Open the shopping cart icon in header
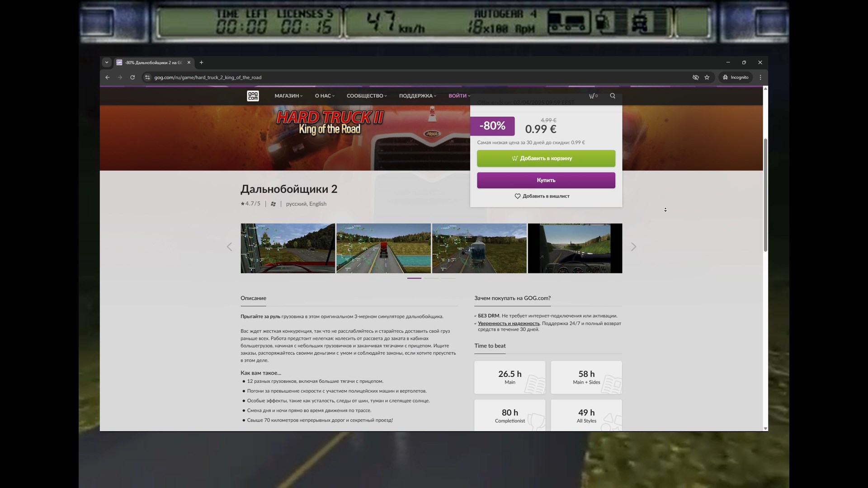 coord(593,96)
